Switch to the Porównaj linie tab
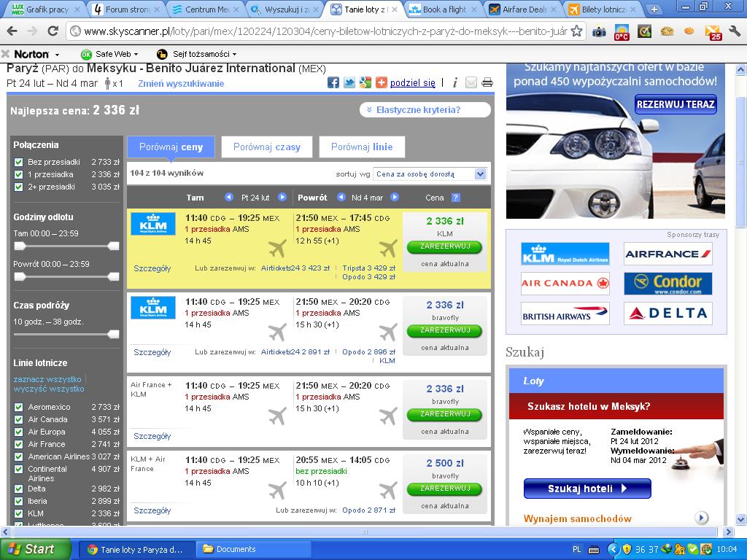 pyautogui.click(x=362, y=147)
